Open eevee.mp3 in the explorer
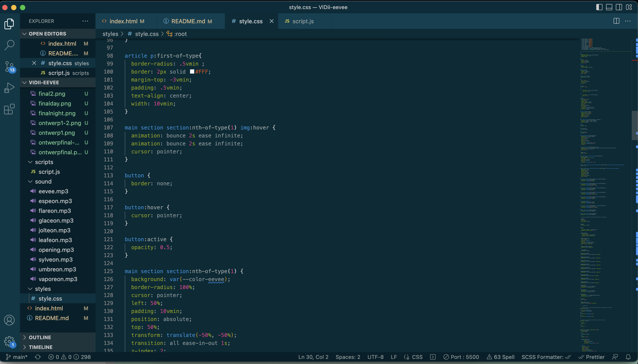Viewport: 638px width, 364px height. coord(53,191)
